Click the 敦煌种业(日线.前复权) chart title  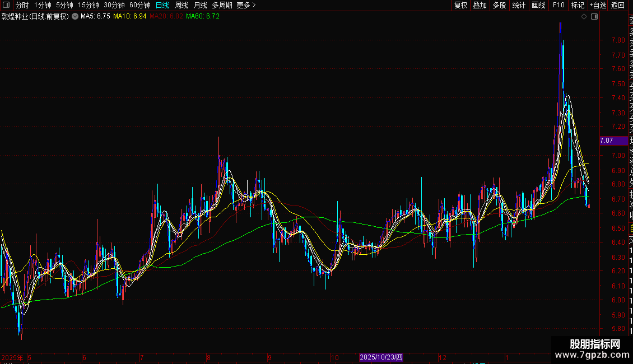[x=35, y=16]
